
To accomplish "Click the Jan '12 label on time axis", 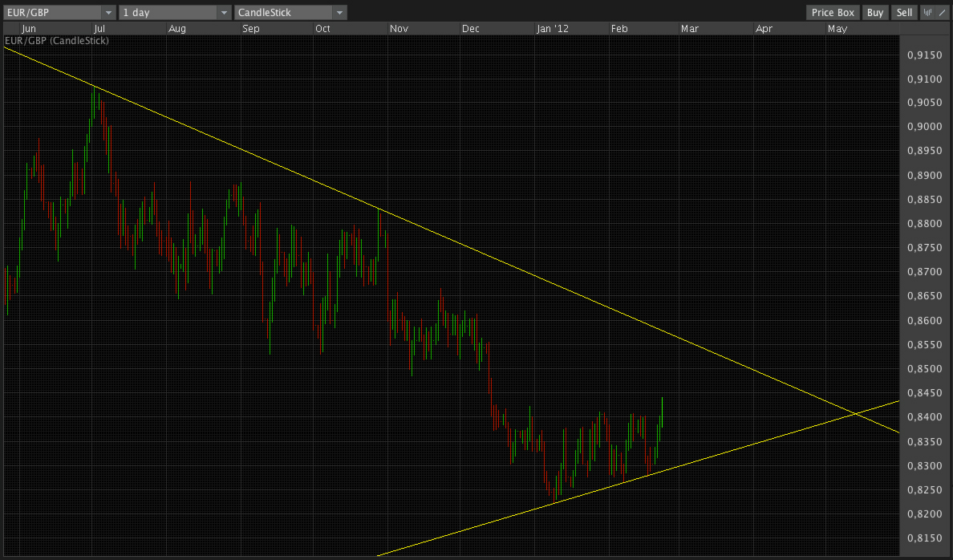I will [x=553, y=29].
